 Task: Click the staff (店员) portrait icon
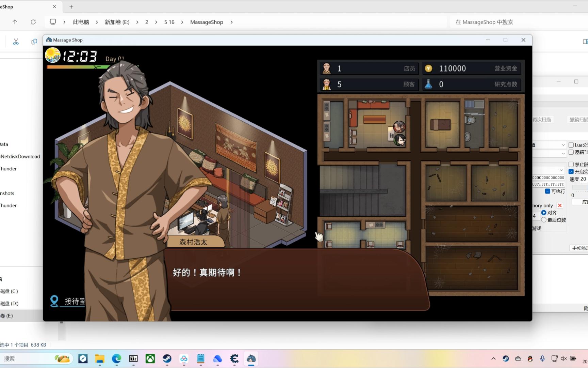click(x=327, y=68)
